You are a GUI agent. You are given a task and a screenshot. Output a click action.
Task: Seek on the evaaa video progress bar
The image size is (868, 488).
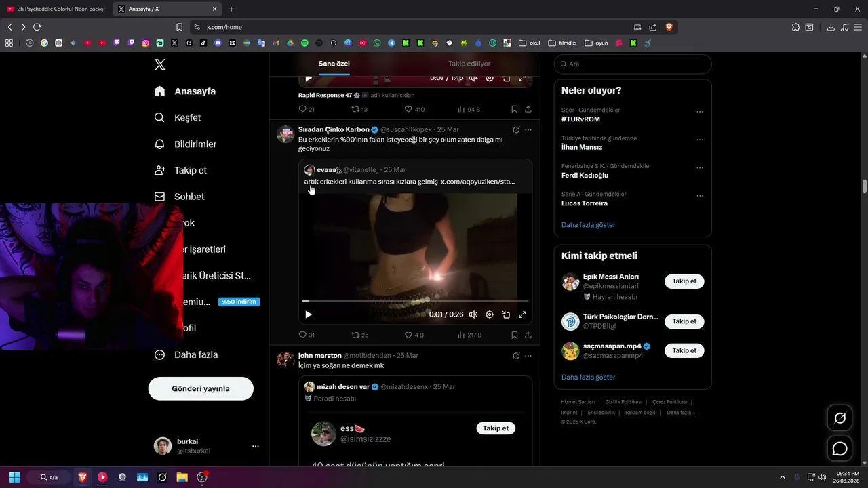[415, 300]
